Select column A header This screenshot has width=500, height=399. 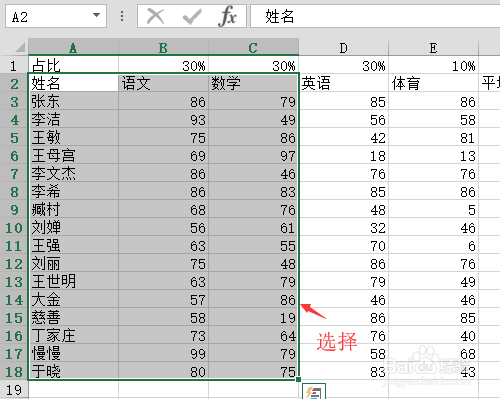(x=73, y=47)
